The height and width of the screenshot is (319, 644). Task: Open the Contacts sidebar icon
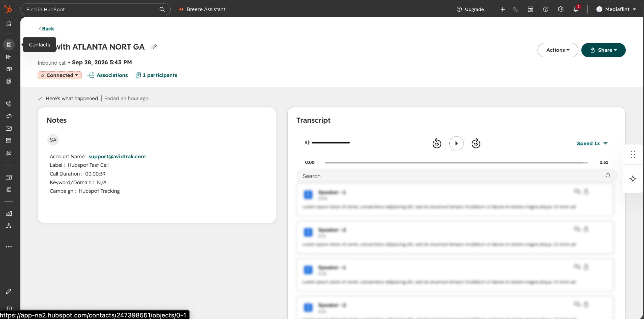point(9,45)
